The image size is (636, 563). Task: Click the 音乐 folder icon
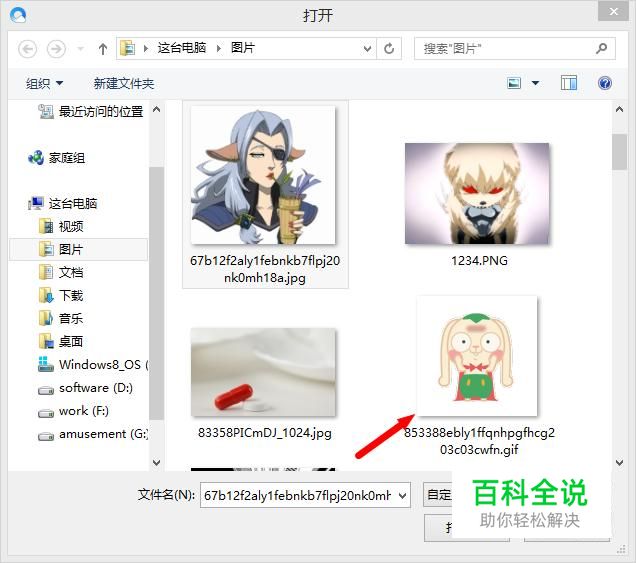point(46,318)
